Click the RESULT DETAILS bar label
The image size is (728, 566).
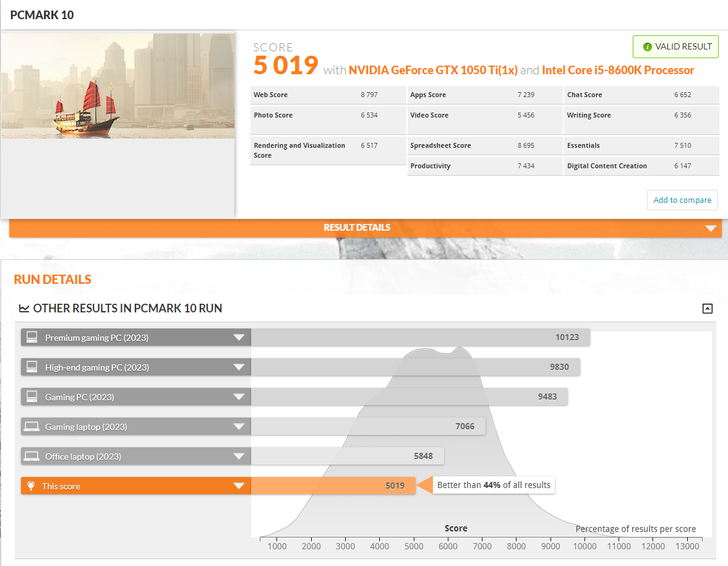click(x=356, y=228)
